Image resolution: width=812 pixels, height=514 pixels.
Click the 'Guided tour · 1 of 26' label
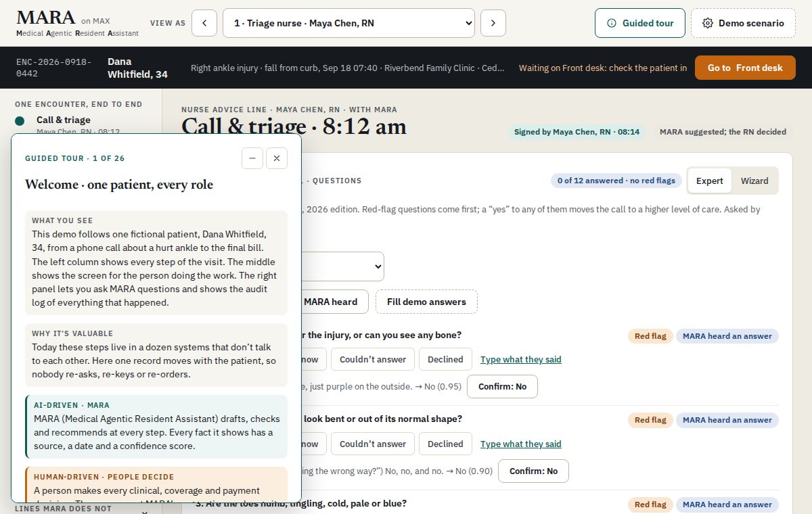[x=75, y=158]
